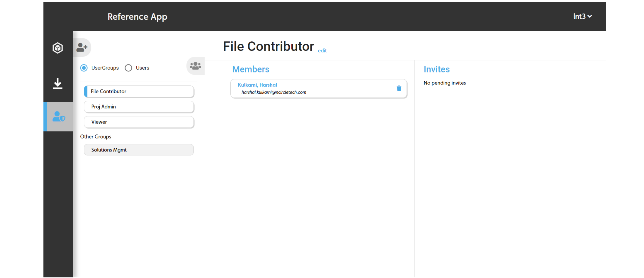Open the Kulkarni, Harshal member name link
Viewport: 644px width, 278px height.
click(257, 85)
